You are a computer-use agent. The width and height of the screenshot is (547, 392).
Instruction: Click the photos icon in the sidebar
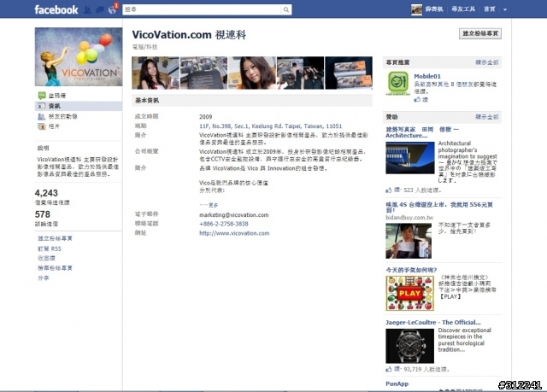(42, 126)
